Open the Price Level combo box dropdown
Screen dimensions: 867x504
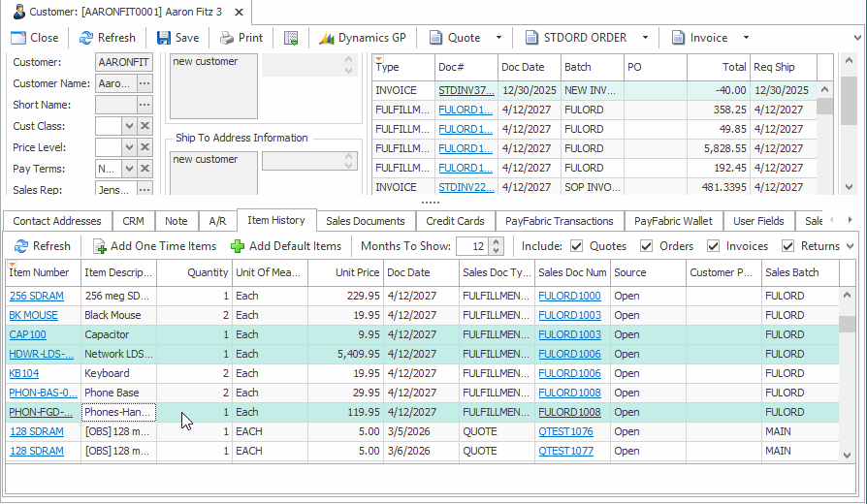tap(129, 147)
